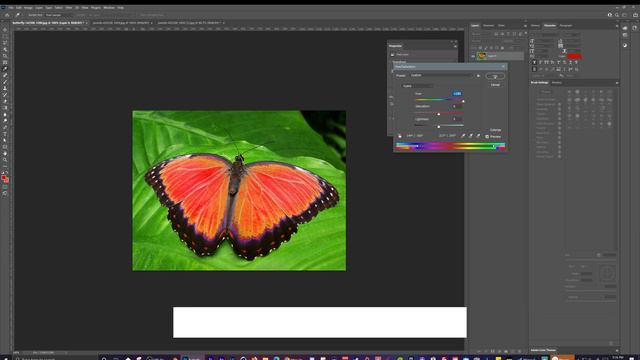This screenshot has height=360, width=640.
Task: Click the Hue slider handle
Action: point(463,101)
